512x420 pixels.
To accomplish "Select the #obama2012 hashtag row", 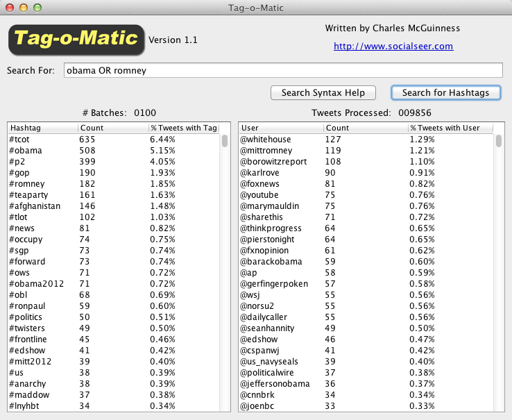I will [114, 284].
